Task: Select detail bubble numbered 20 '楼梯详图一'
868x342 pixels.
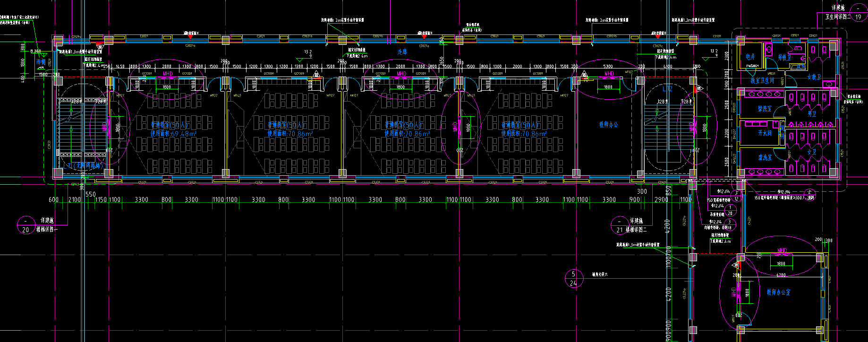Action: tap(26, 225)
